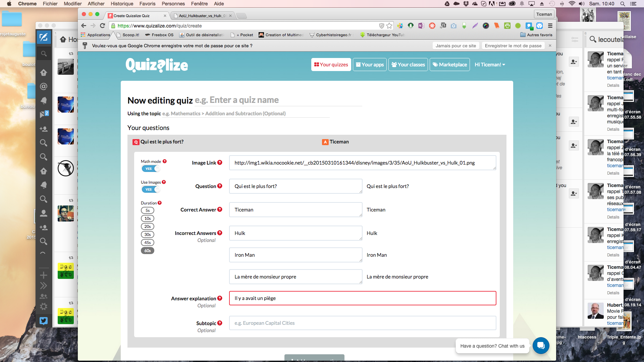Click Tweetbot compose tweet icon
The height and width of the screenshot is (362, 644).
[44, 37]
